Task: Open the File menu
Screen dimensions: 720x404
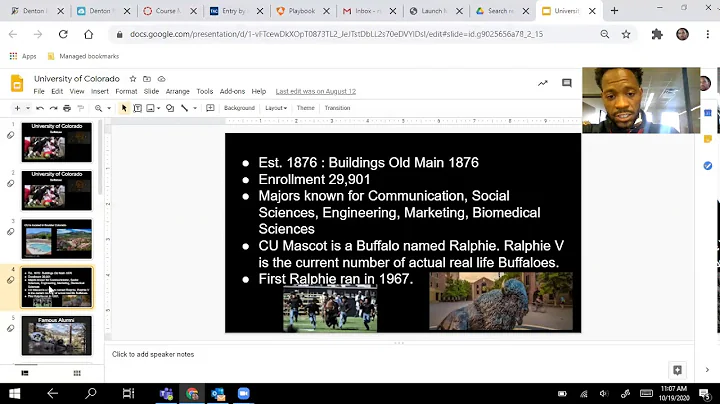Action: pyautogui.click(x=39, y=91)
